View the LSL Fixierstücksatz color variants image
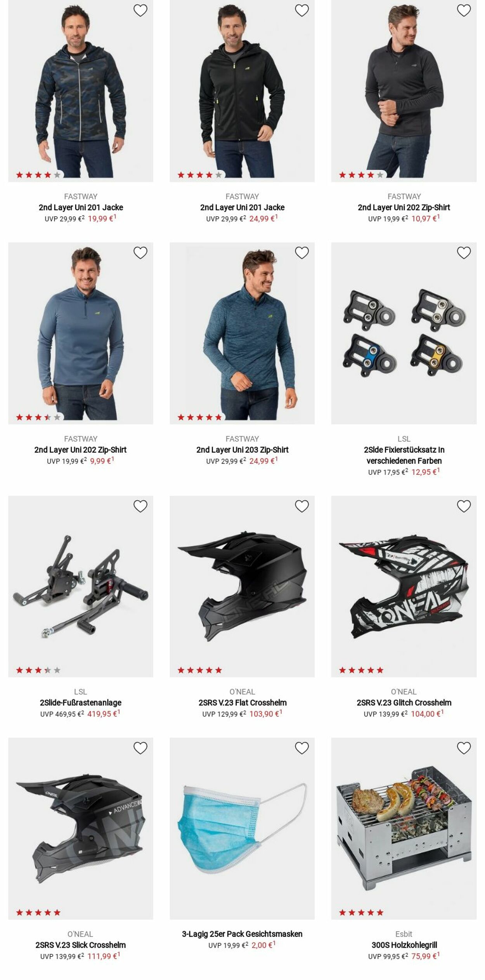The height and width of the screenshot is (980, 485). [x=404, y=333]
